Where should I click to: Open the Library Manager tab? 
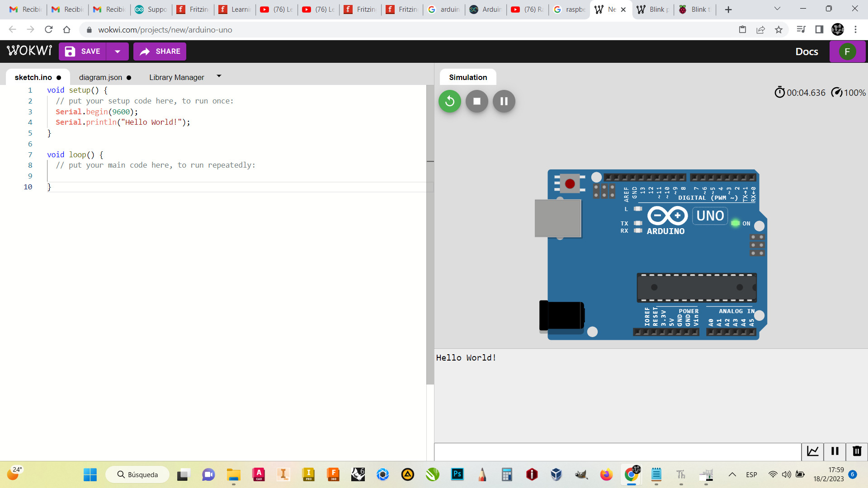[x=176, y=77]
